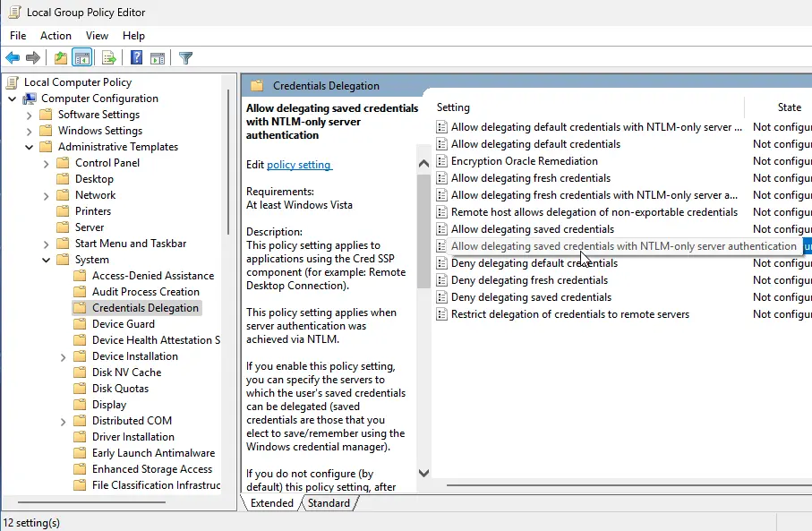Open the Action menu
812x531 pixels.
[56, 36]
